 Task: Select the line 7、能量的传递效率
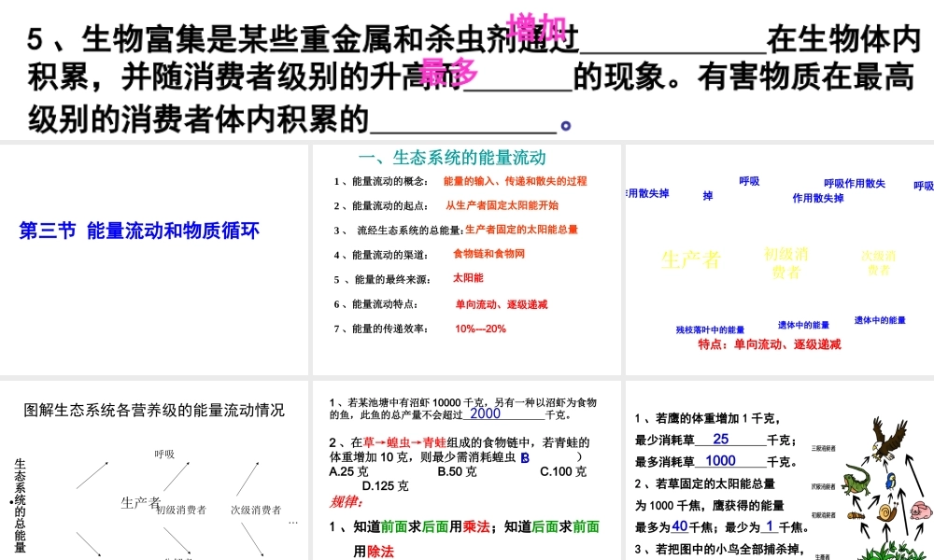tap(380, 329)
